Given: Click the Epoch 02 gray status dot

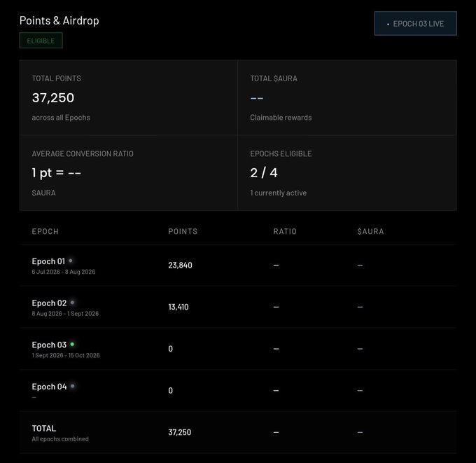Looking at the screenshot, I should tap(72, 303).
